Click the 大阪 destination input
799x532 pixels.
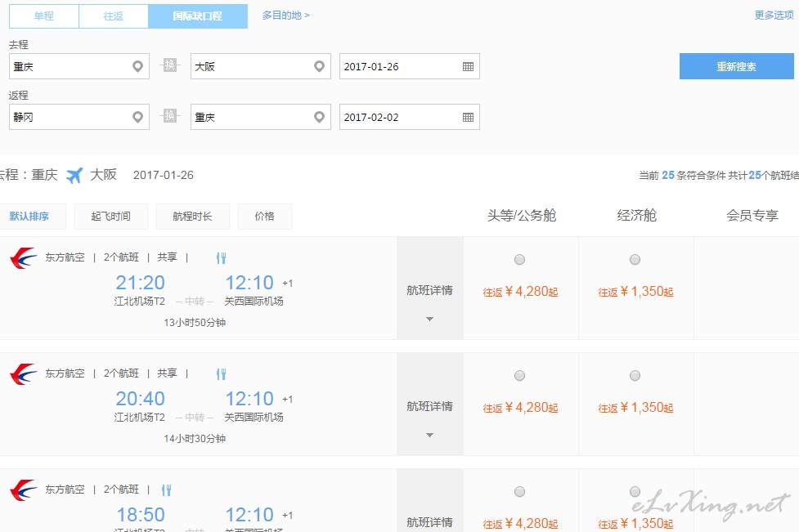261,66
